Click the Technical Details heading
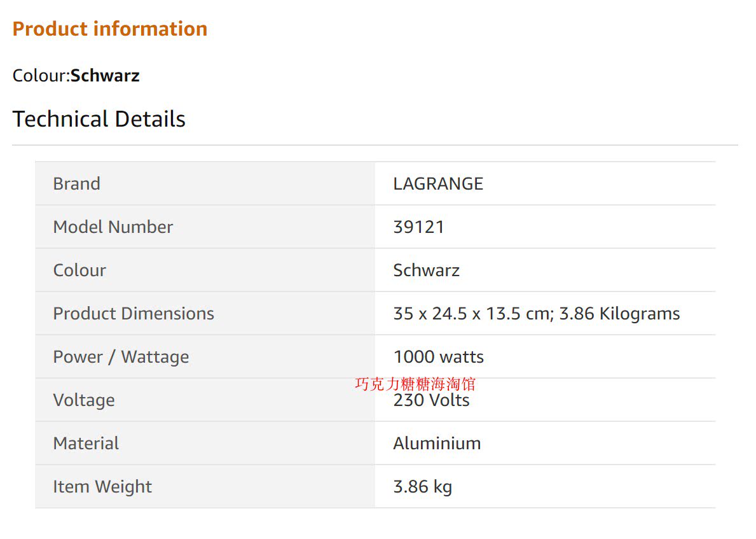The image size is (756, 539). coord(99,119)
